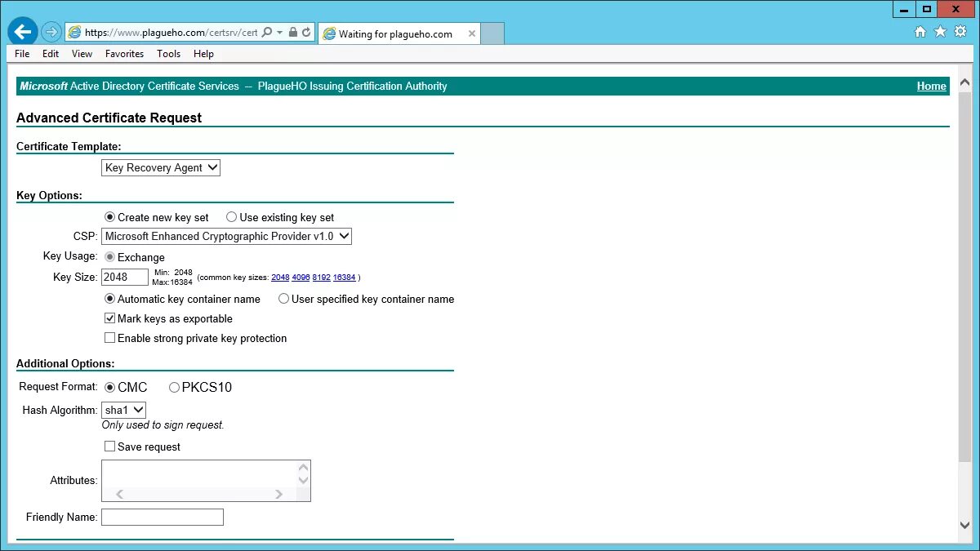The width and height of the screenshot is (980, 551).
Task: Click the page scrollbar up arrow
Action: coord(965,82)
